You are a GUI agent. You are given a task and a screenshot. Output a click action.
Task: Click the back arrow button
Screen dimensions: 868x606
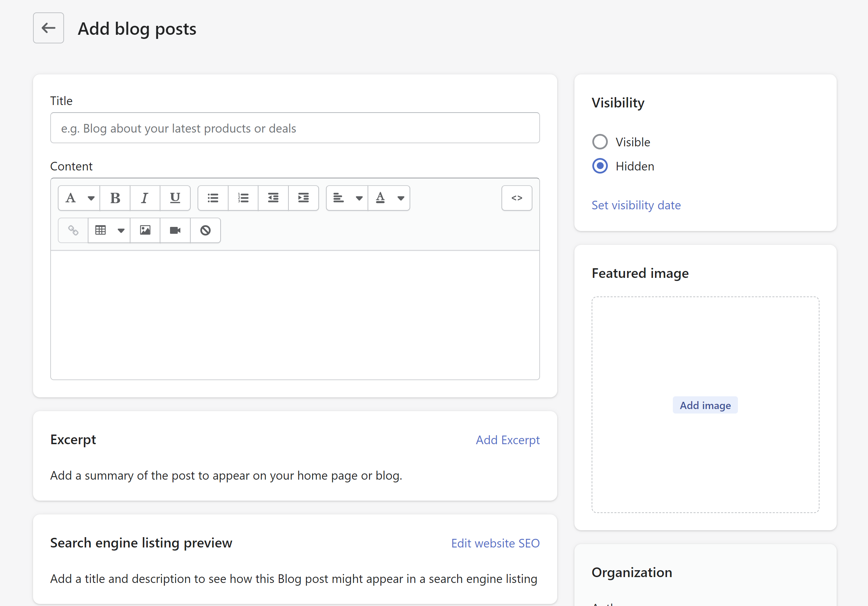coord(49,28)
